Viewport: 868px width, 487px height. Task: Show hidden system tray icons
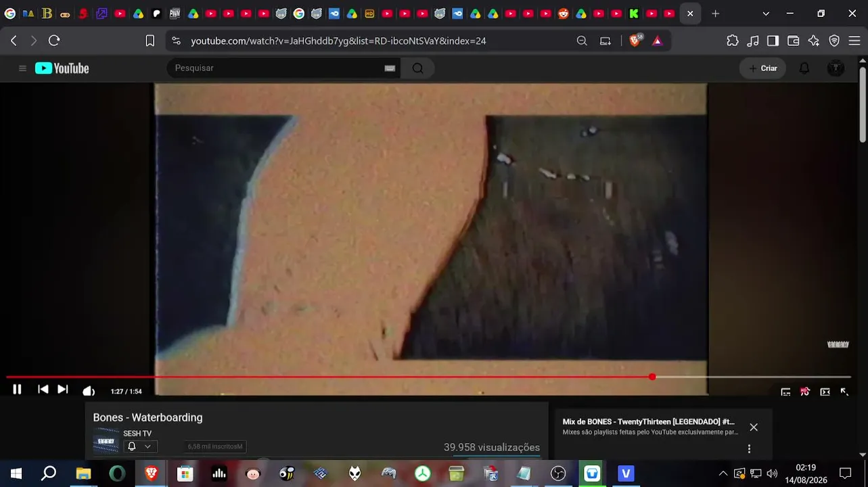pyautogui.click(x=723, y=473)
